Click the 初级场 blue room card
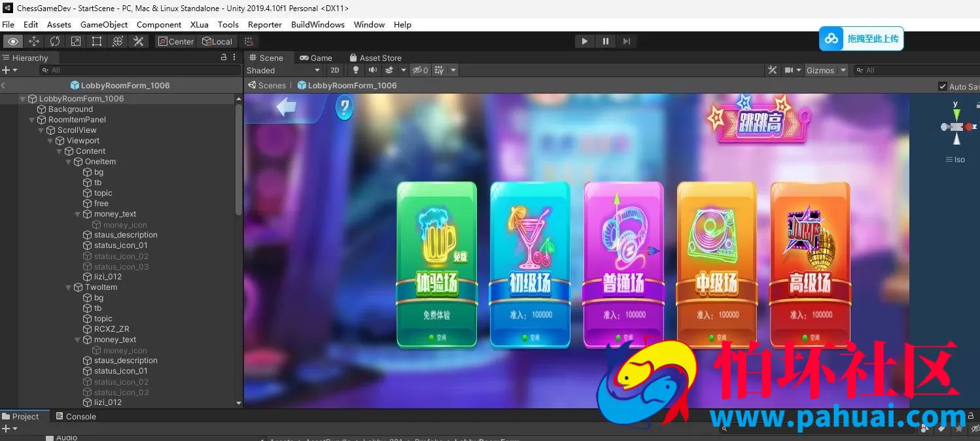Viewport: 980px width, 441px height. coord(530,265)
